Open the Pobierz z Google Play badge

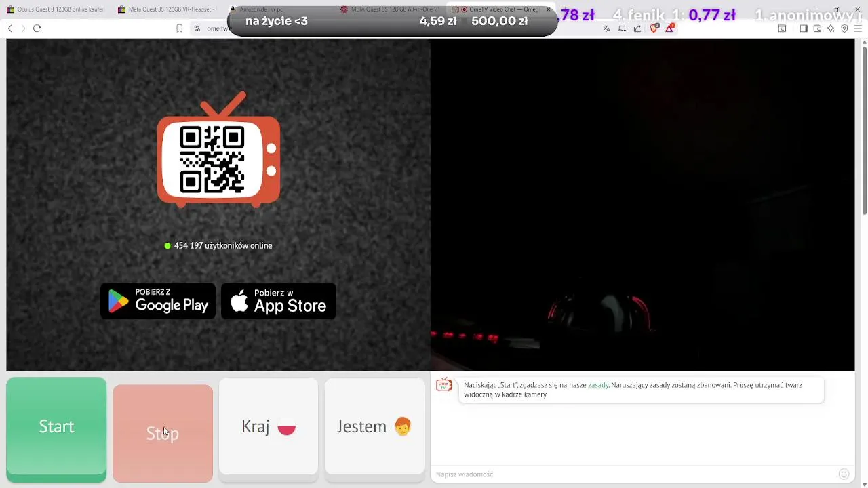(158, 301)
